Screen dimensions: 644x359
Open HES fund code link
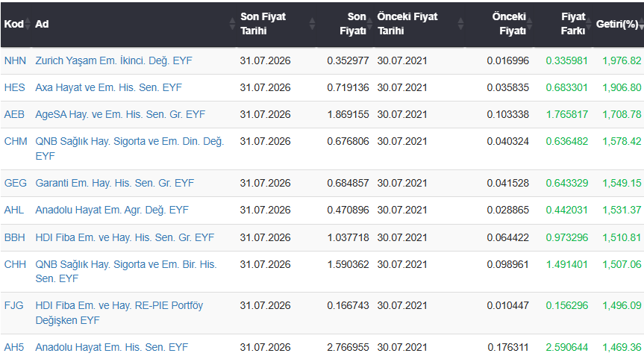[14, 87]
